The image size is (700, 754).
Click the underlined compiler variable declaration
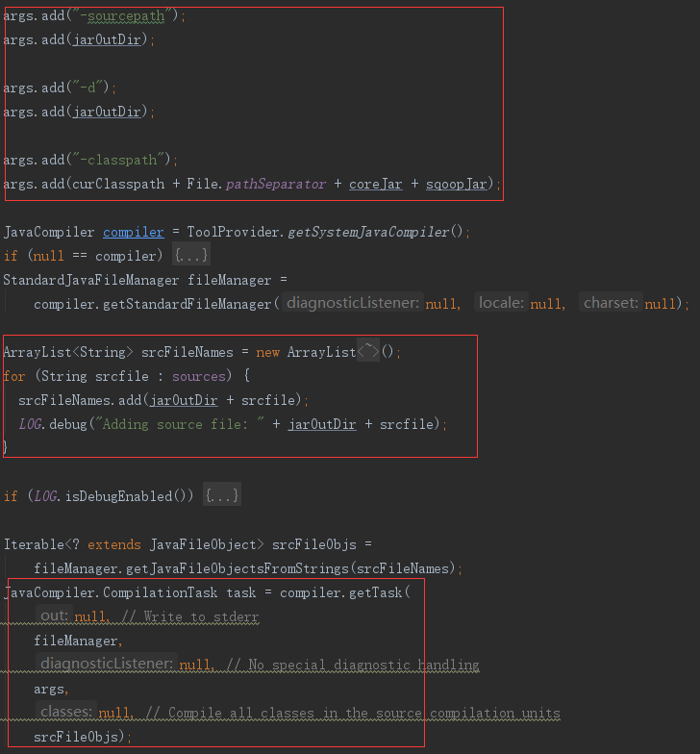pyautogui.click(x=133, y=233)
